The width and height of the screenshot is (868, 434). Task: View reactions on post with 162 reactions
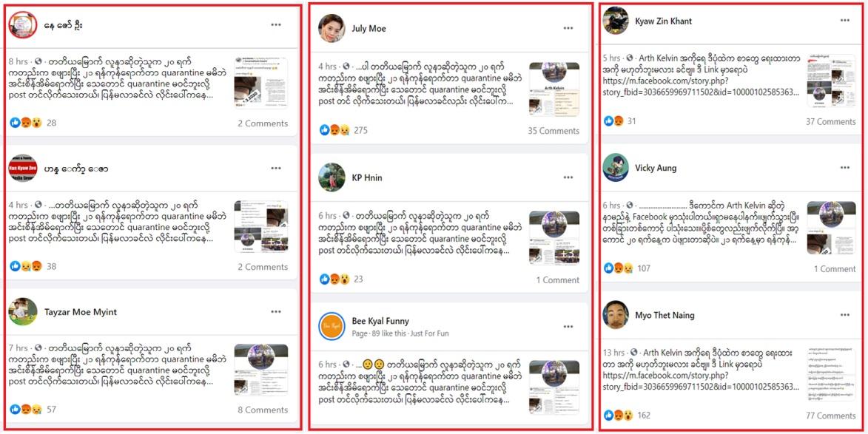click(x=618, y=416)
